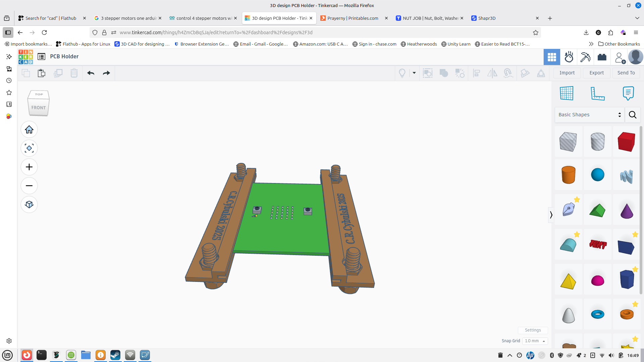Select the red Box shape

click(626, 141)
